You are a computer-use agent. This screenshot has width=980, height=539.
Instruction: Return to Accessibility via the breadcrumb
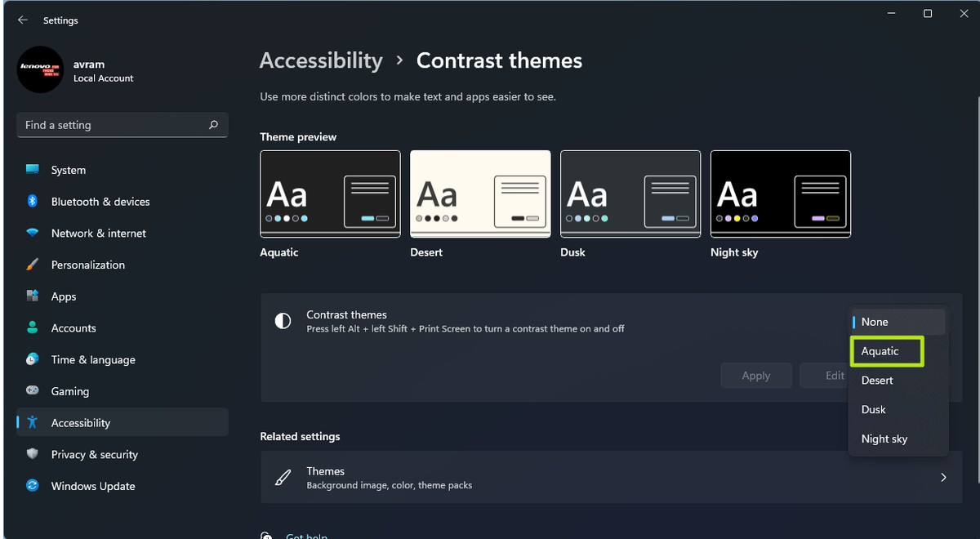pyautogui.click(x=321, y=60)
